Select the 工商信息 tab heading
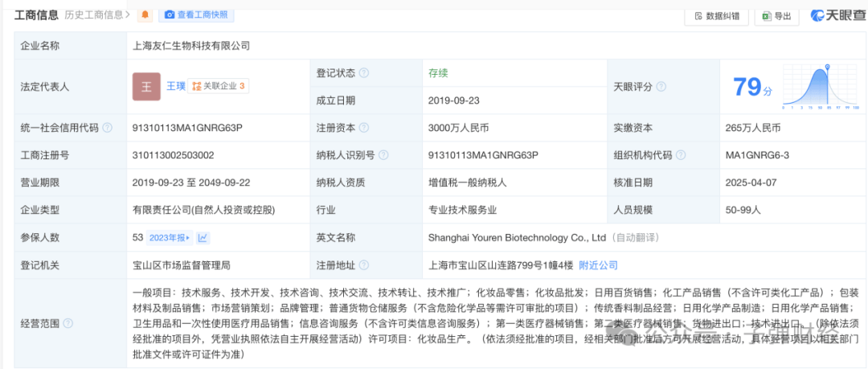Viewport: 868px width, 369px height. (x=36, y=14)
